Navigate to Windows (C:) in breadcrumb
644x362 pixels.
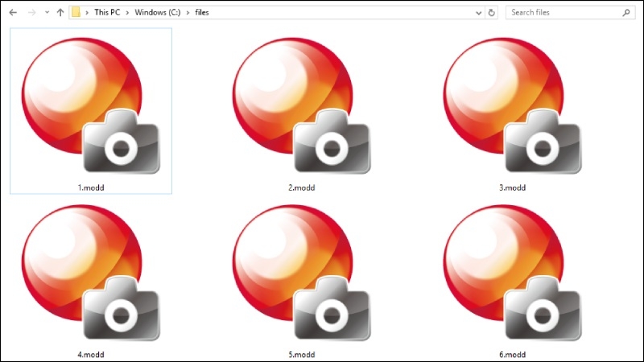point(158,12)
